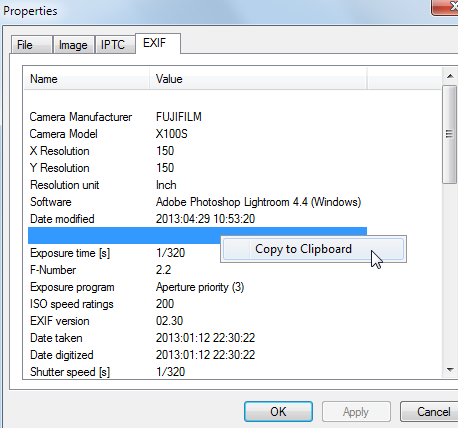The height and width of the screenshot is (428, 458).
Task: Click the scrollbar up arrow
Action: [450, 76]
